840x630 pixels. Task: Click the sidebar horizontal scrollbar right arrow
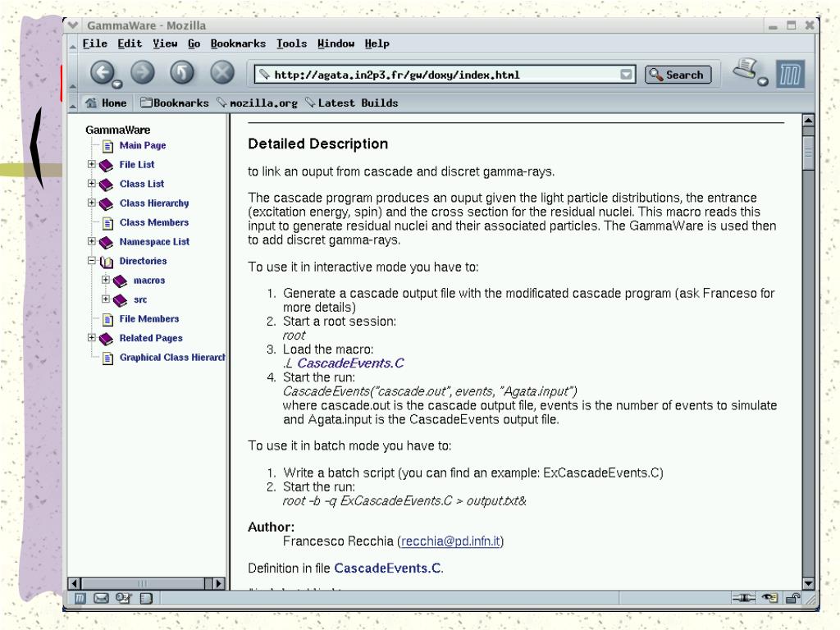click(x=218, y=583)
